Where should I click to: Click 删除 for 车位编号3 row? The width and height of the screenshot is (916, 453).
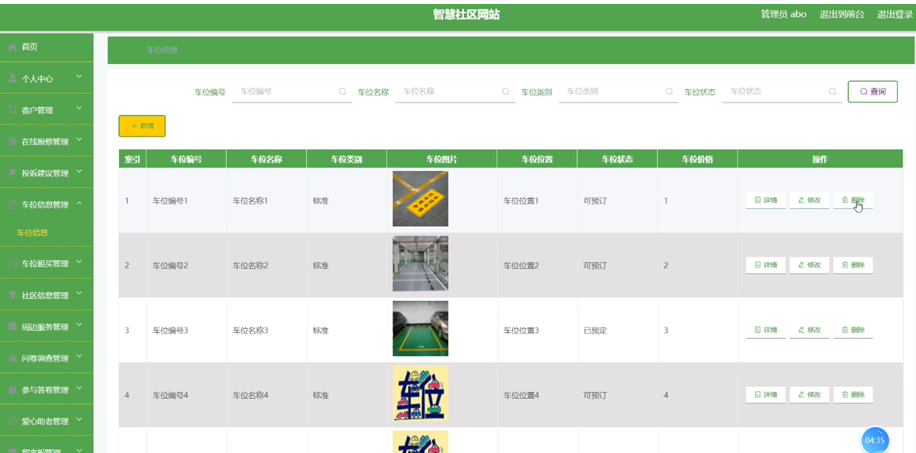(x=853, y=330)
